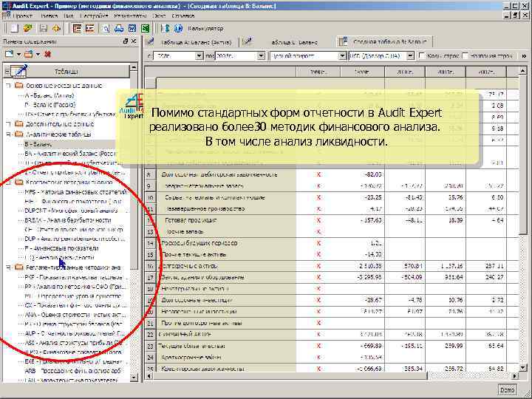Click the round blue toolbar icon
532x399 pixels.
[179, 29]
